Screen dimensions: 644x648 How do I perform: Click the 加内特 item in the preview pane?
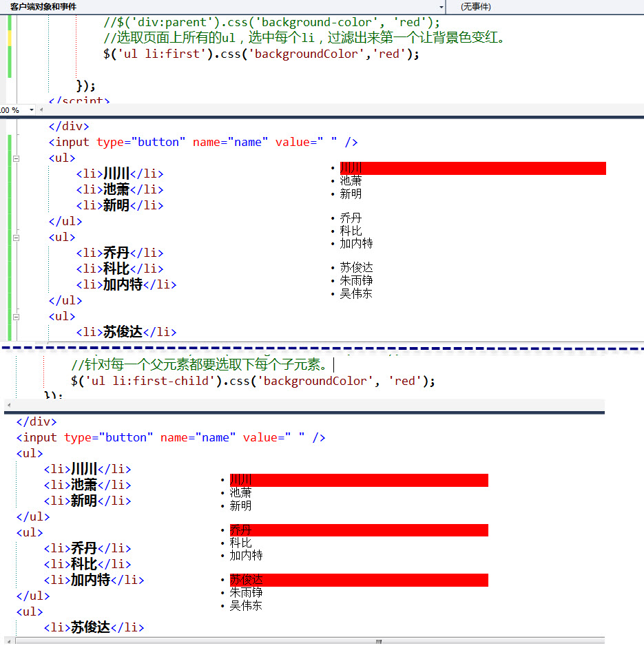[x=355, y=243]
